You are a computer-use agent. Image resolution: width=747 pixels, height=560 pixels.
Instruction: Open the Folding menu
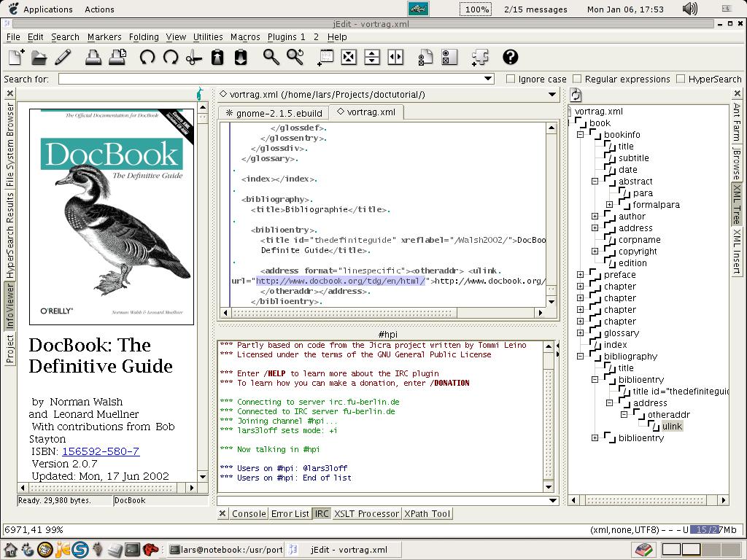pyautogui.click(x=144, y=36)
